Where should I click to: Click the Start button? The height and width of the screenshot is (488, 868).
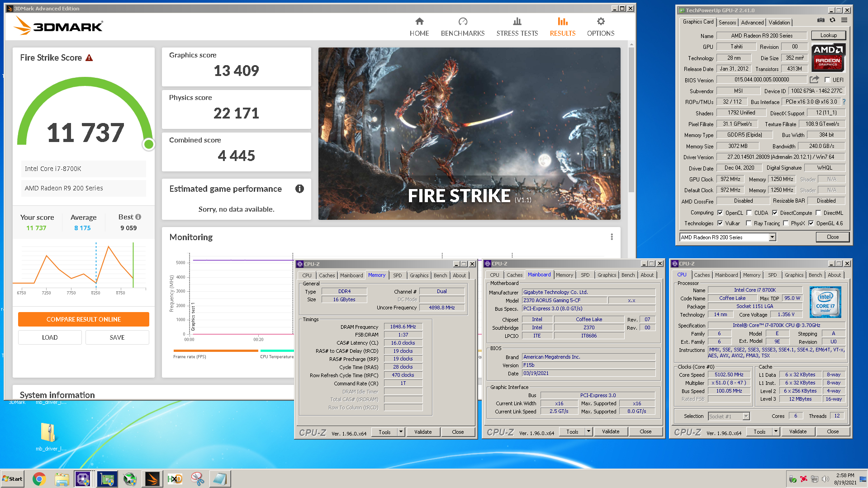point(13,479)
